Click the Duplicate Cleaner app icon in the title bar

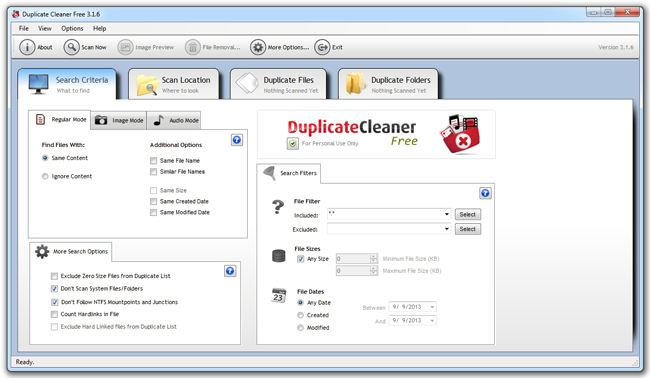point(16,14)
